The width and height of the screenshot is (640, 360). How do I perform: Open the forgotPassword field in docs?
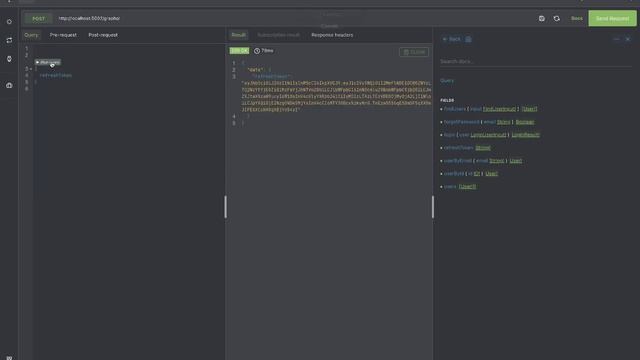coord(462,122)
